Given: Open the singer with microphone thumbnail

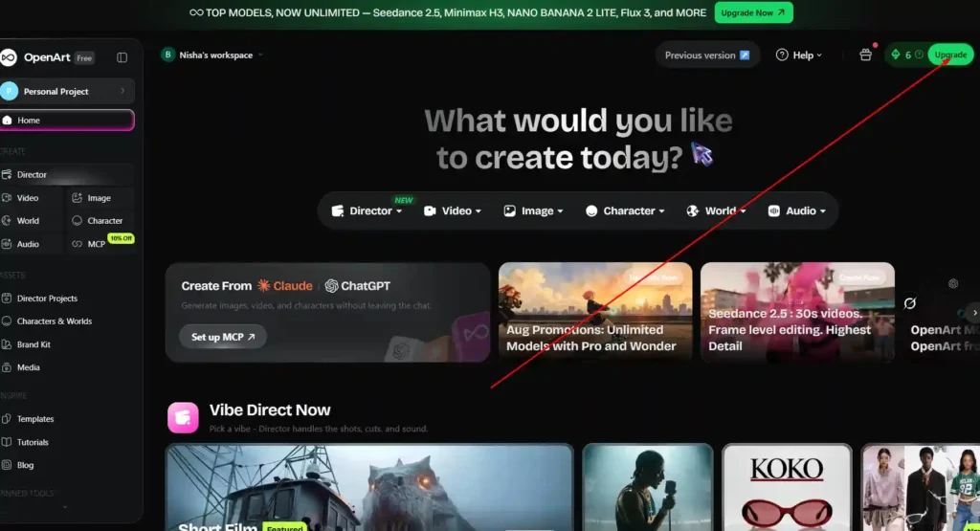Looking at the screenshot, I should (648, 487).
